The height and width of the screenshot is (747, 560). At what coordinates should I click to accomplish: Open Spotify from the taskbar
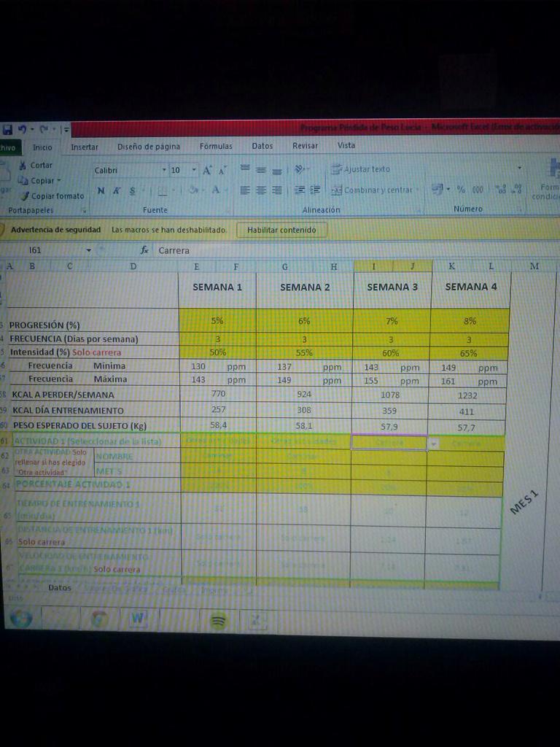tap(219, 621)
